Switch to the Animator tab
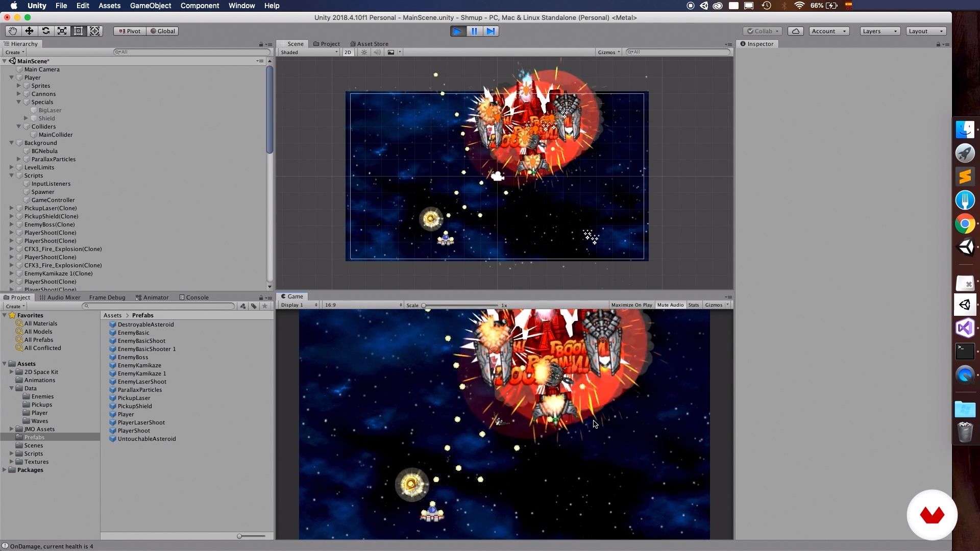Screen dimensions: 980x551 (152, 297)
